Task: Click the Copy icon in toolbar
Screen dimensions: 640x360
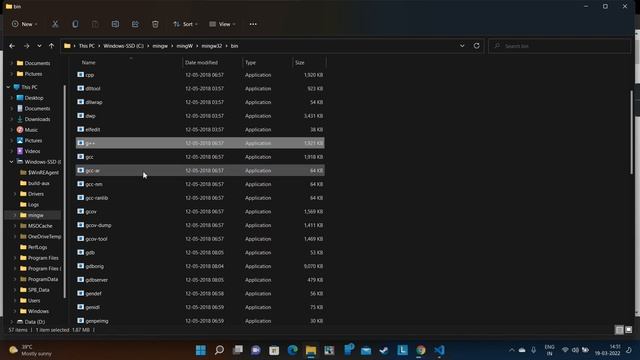Action: tap(75, 24)
